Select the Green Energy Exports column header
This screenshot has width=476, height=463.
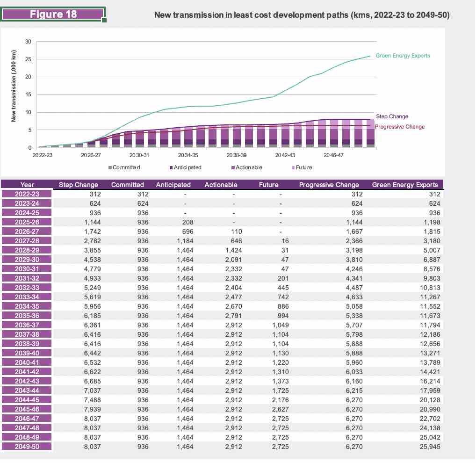coord(405,185)
